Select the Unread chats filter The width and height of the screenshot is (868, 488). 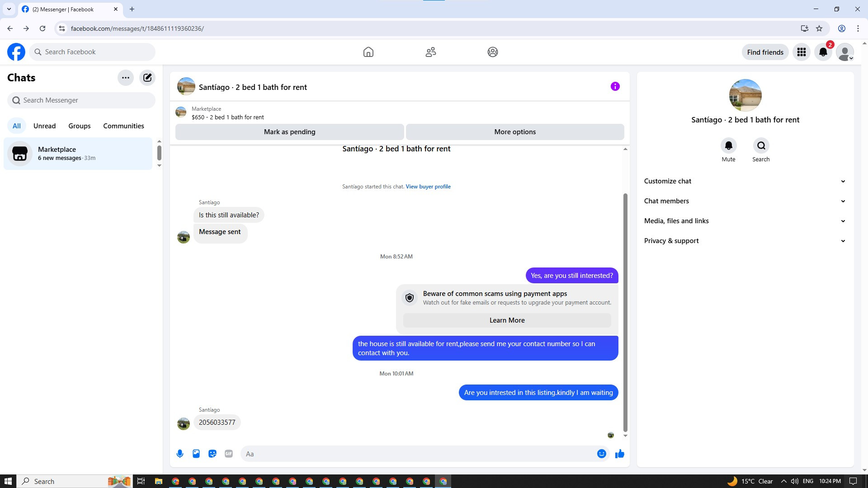(x=44, y=126)
